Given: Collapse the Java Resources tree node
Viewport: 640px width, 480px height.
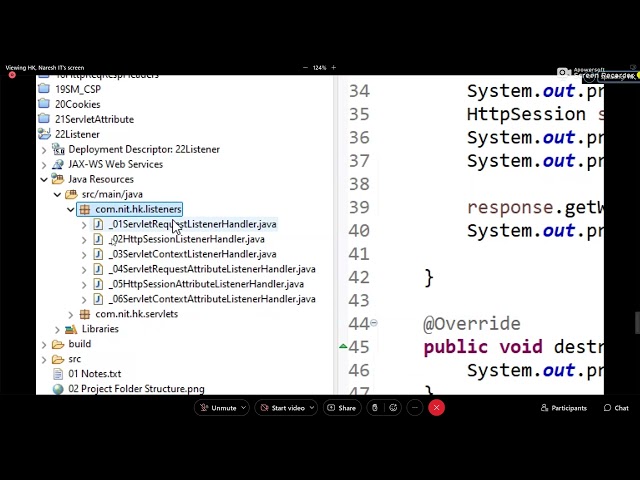Looking at the screenshot, I should coord(44,179).
